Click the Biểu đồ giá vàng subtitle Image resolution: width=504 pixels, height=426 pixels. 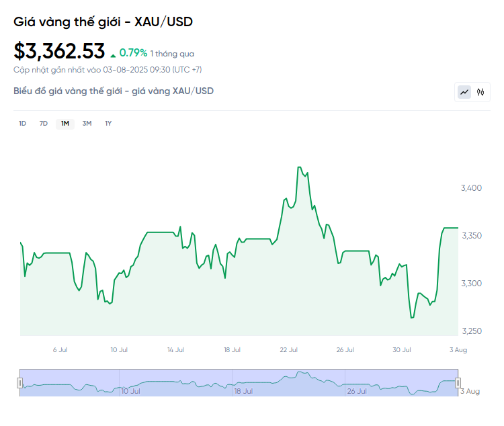[x=114, y=91]
